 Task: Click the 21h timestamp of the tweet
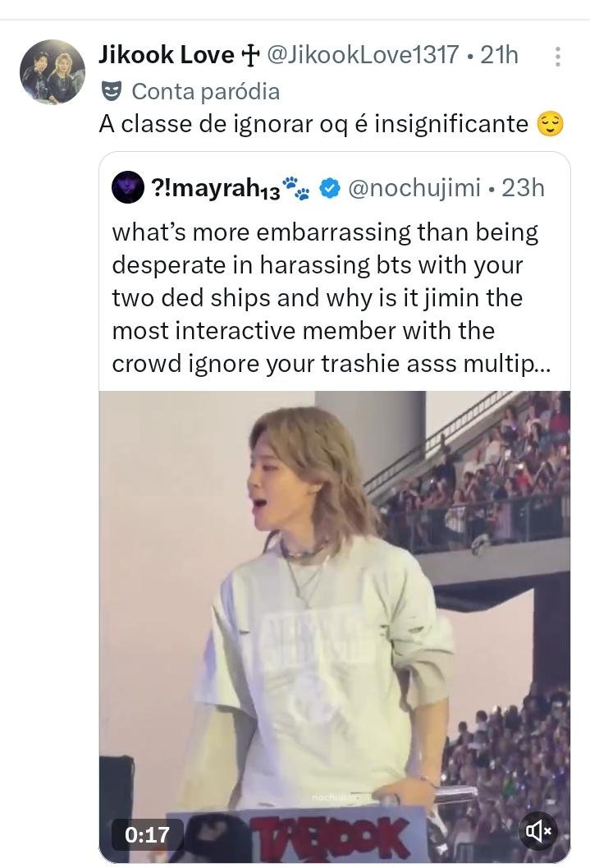(499, 55)
